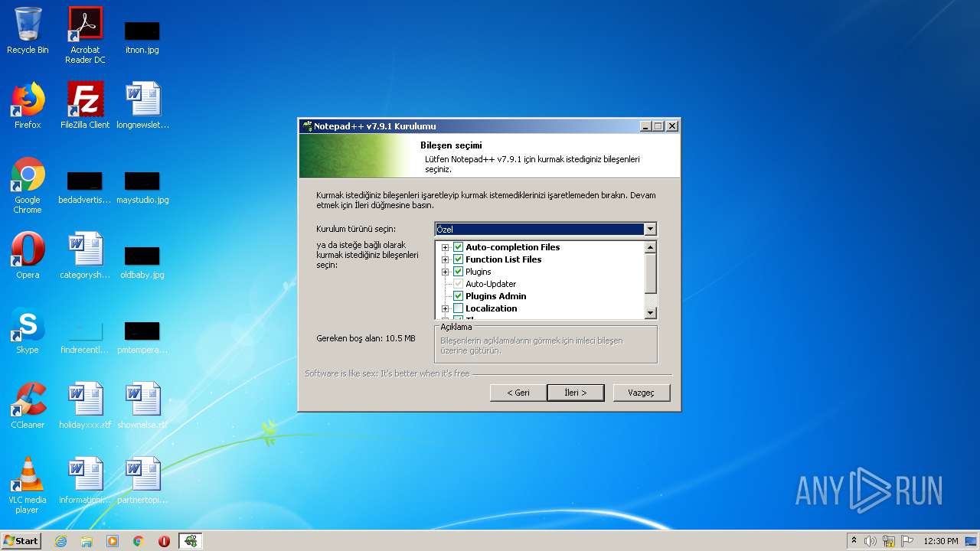The image size is (980, 551).
Task: Select the Auto-Updater label
Action: click(491, 284)
